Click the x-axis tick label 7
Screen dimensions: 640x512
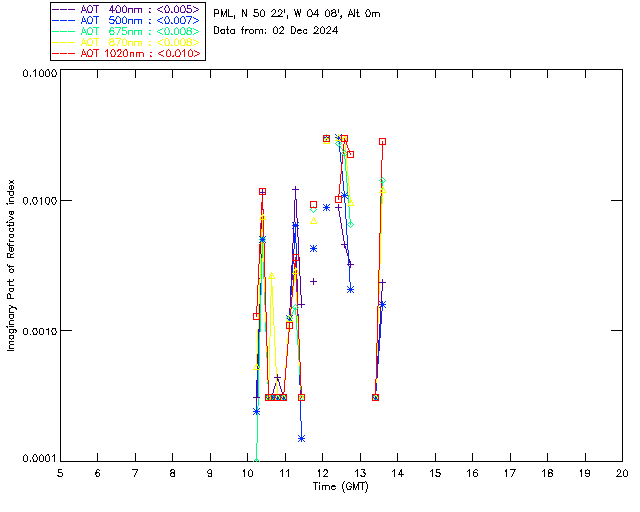[x=135, y=473]
